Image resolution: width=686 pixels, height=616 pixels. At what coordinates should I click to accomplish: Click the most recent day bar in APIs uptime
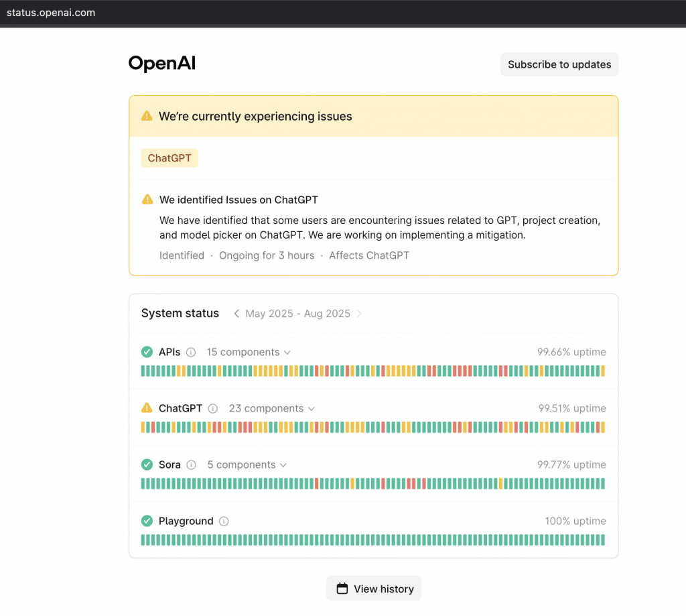[x=603, y=371]
